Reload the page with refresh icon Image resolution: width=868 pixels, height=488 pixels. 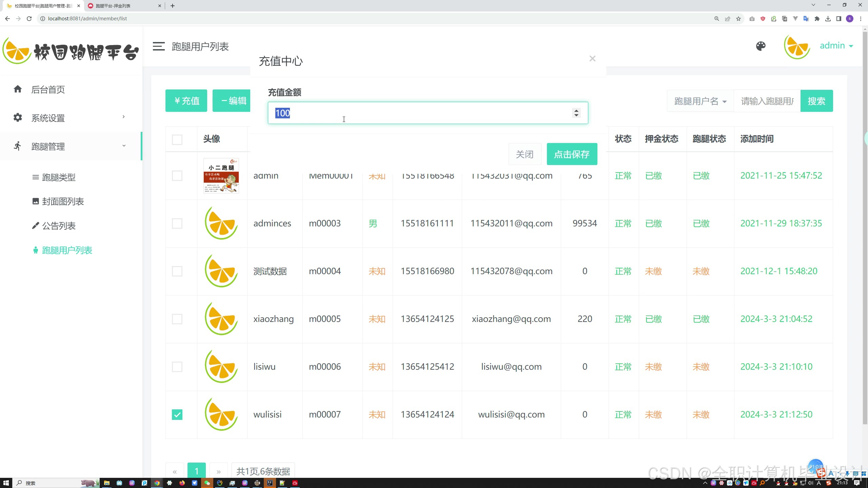tap(29, 19)
